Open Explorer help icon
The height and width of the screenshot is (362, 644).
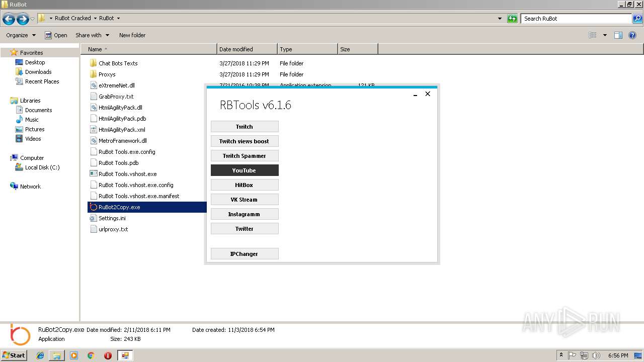tap(633, 35)
